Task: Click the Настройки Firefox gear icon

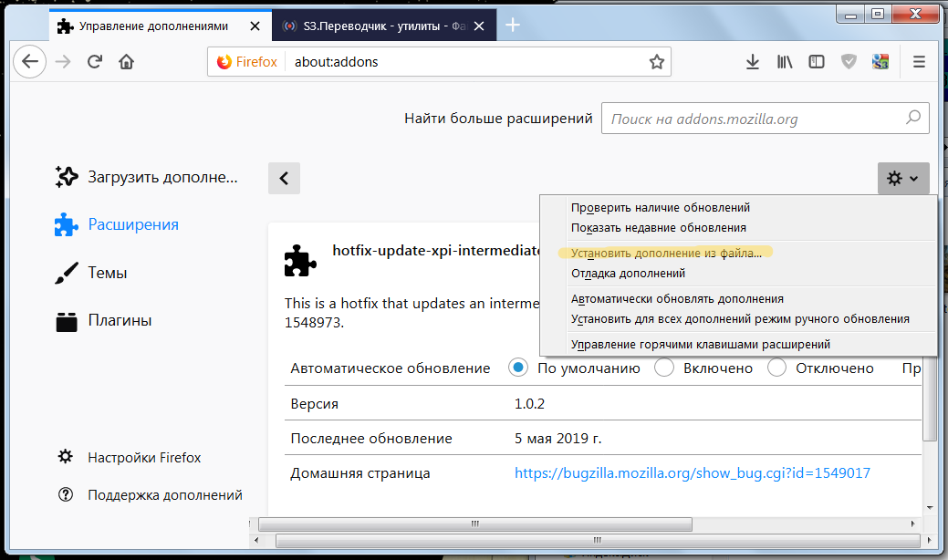Action: pyautogui.click(x=66, y=456)
